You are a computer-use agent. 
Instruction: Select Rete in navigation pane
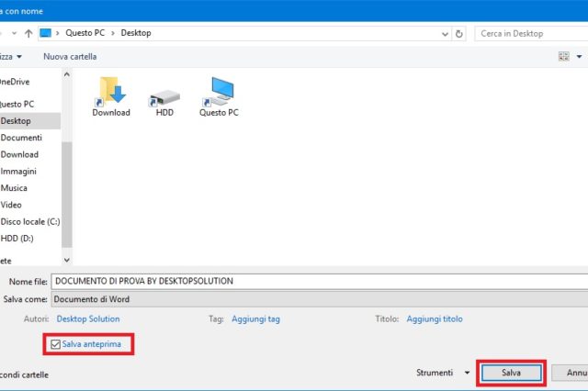point(6,261)
